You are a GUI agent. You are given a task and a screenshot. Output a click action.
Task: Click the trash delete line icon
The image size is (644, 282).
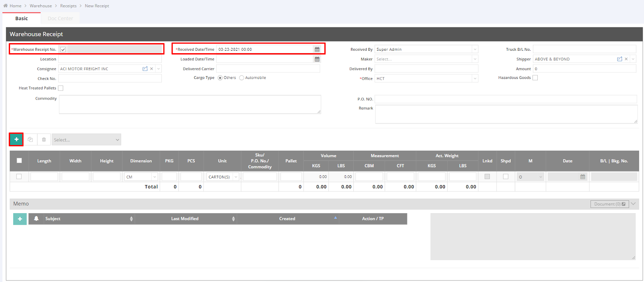point(44,139)
